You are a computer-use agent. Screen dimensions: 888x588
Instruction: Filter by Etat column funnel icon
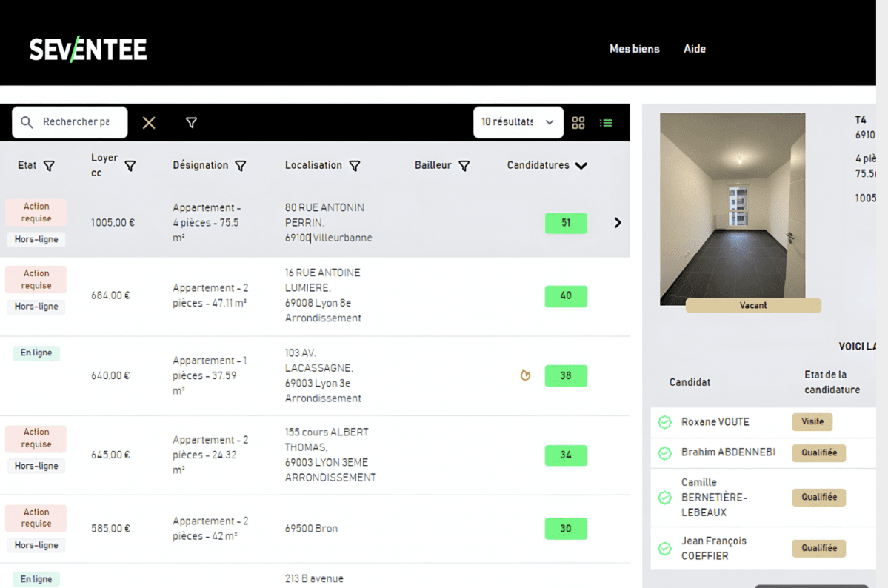coord(49,166)
